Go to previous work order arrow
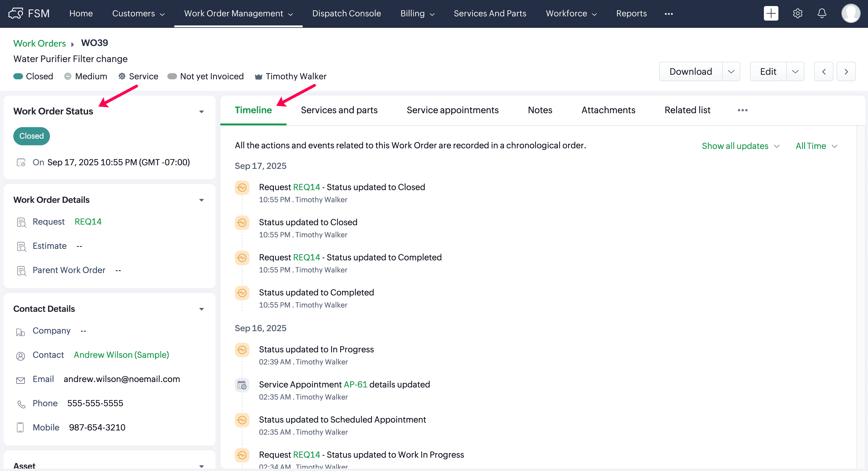Viewport: 868px width, 471px height. pyautogui.click(x=824, y=71)
